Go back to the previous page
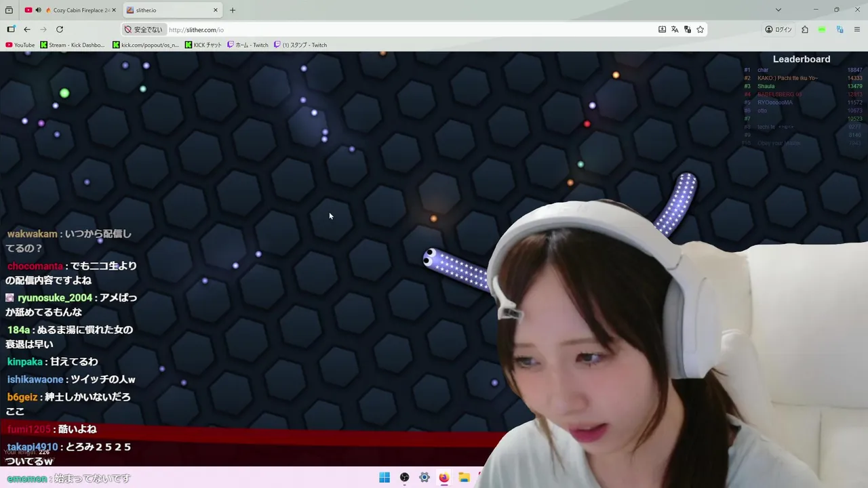The height and width of the screenshot is (488, 868). (x=27, y=29)
